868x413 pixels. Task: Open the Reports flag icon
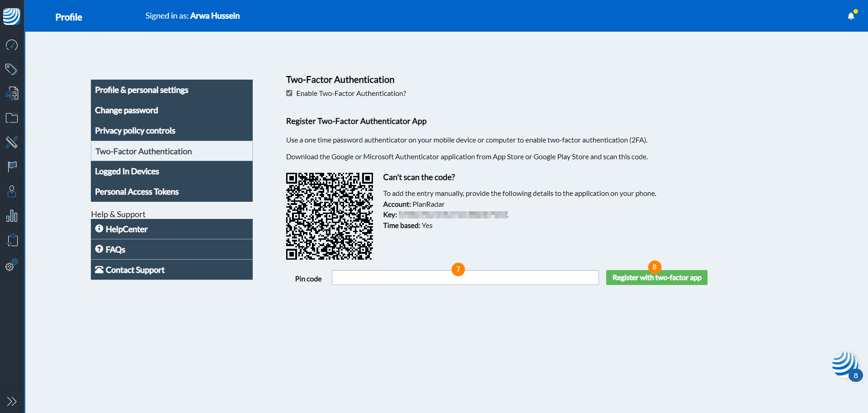pyautogui.click(x=12, y=166)
